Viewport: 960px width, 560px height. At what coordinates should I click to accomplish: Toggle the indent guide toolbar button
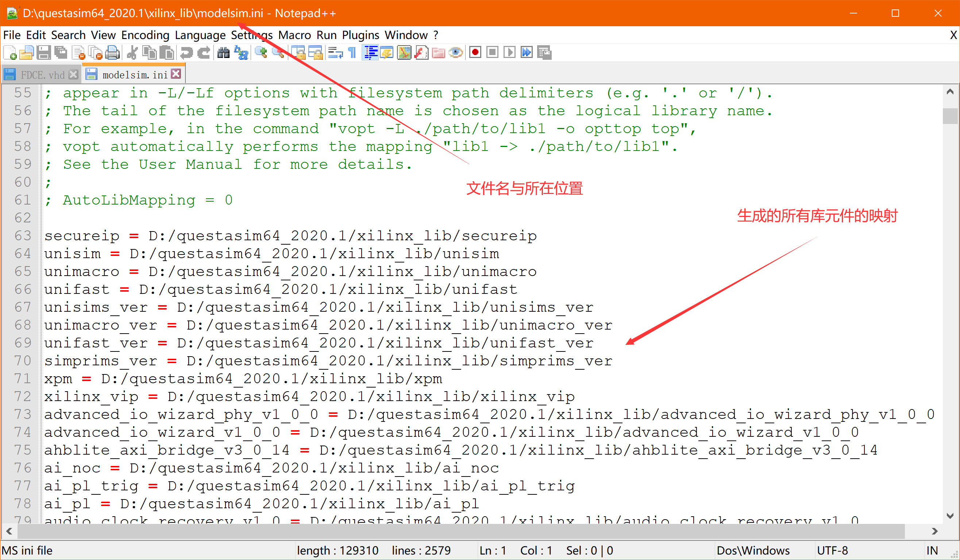[x=370, y=53]
